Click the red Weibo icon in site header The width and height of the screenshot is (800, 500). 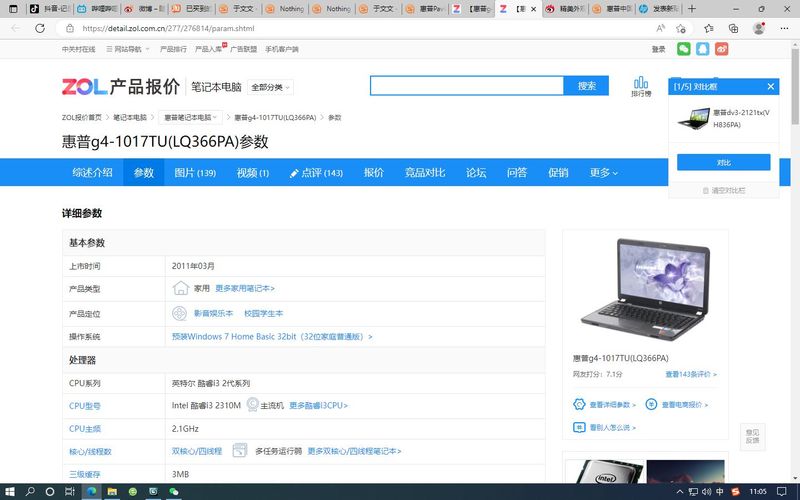[x=722, y=48]
